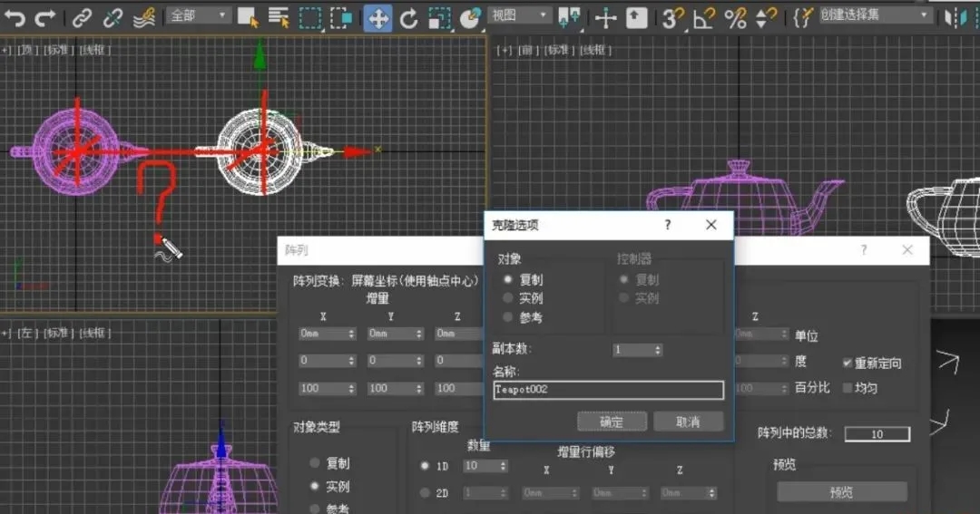This screenshot has width=980, height=514.
Task: Activate the Select and Move tool
Action: [x=378, y=17]
